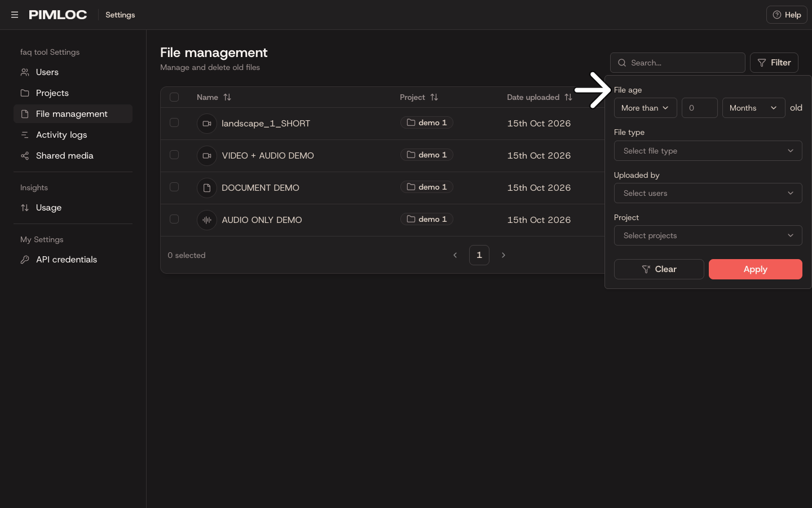Click demo 1 project tag on AUDIO ONLY DEMO row

(x=427, y=219)
